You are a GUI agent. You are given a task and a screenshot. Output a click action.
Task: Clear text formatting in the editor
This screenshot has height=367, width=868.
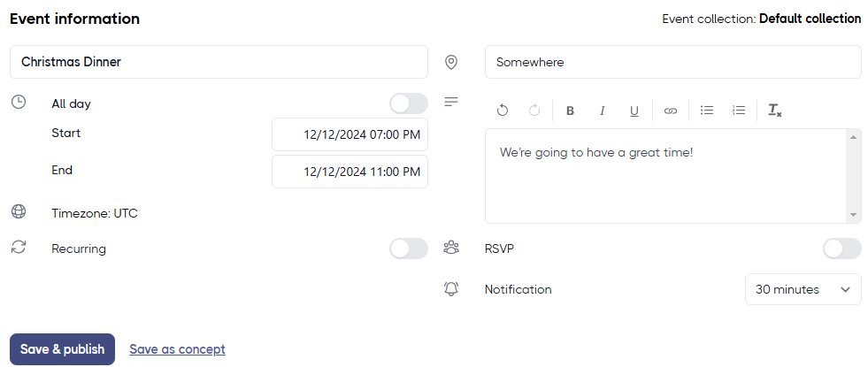775,111
